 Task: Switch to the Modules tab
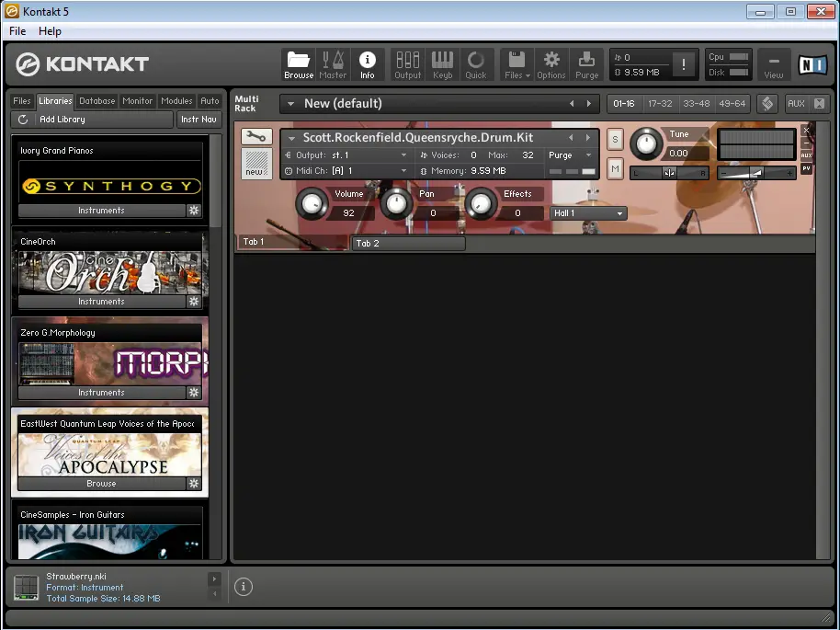[176, 101]
